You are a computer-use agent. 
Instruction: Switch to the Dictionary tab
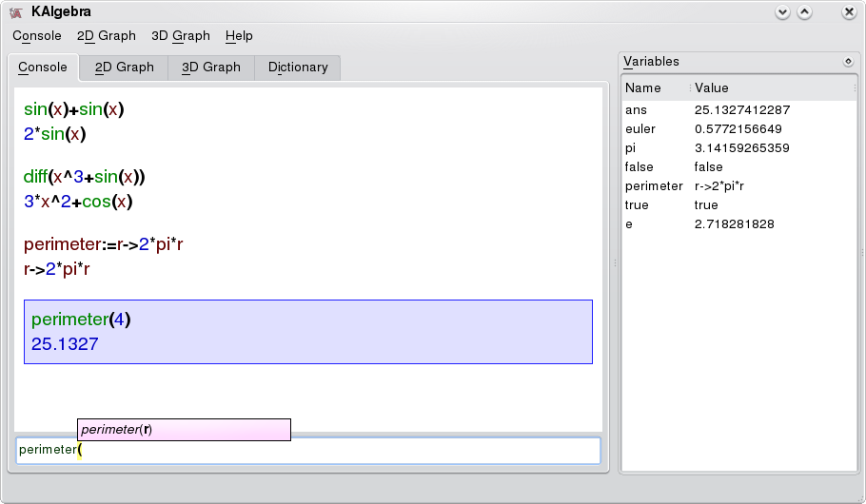pyautogui.click(x=298, y=68)
